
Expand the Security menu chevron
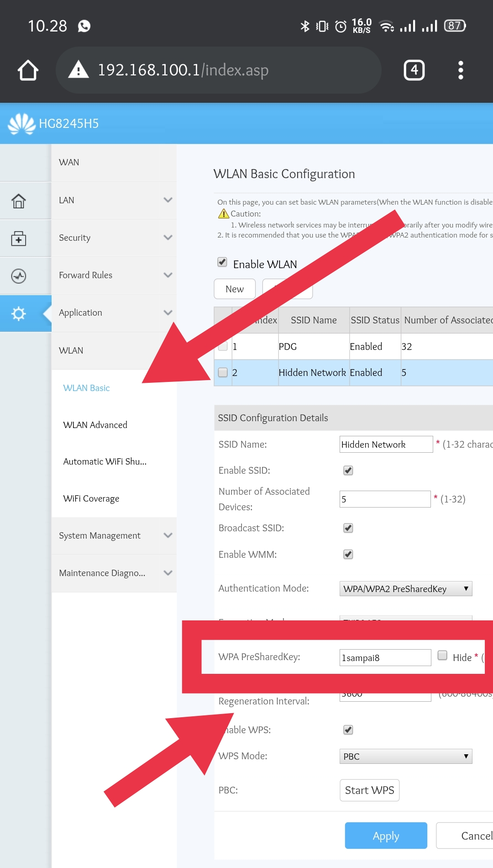168,238
